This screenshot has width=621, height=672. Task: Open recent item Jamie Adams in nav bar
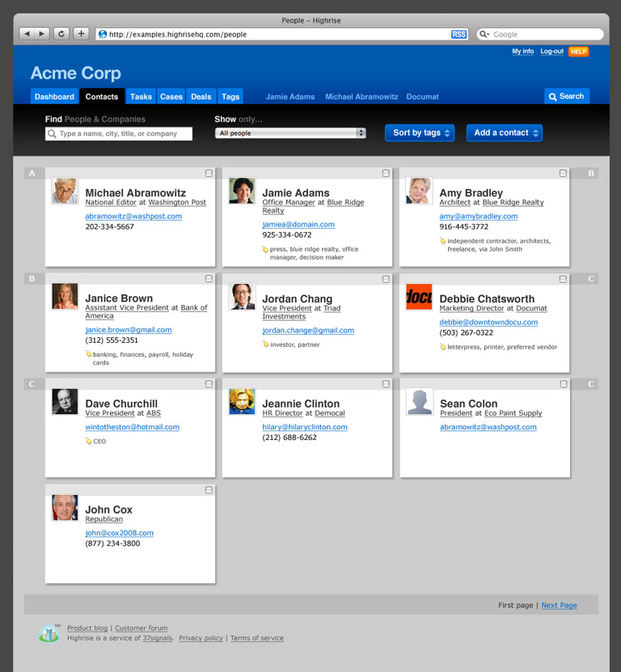pyautogui.click(x=290, y=97)
